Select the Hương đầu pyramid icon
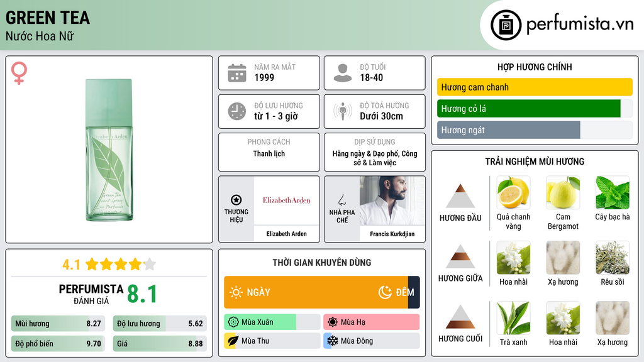 460,196
